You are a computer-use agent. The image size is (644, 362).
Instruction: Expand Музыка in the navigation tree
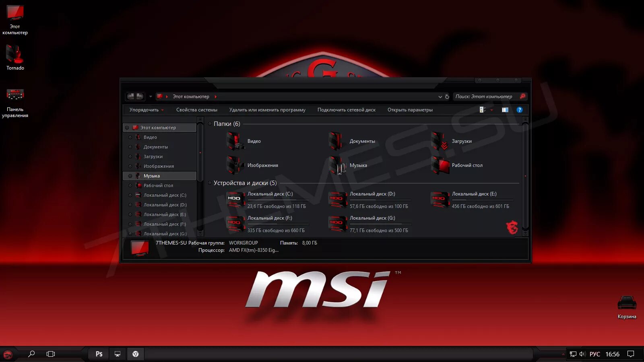130,176
